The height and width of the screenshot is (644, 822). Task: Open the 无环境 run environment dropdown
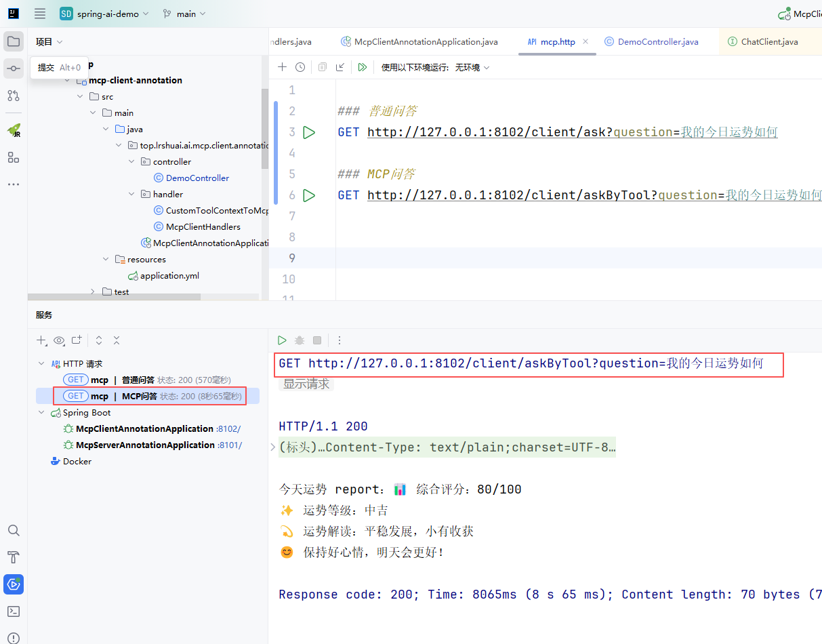point(472,67)
